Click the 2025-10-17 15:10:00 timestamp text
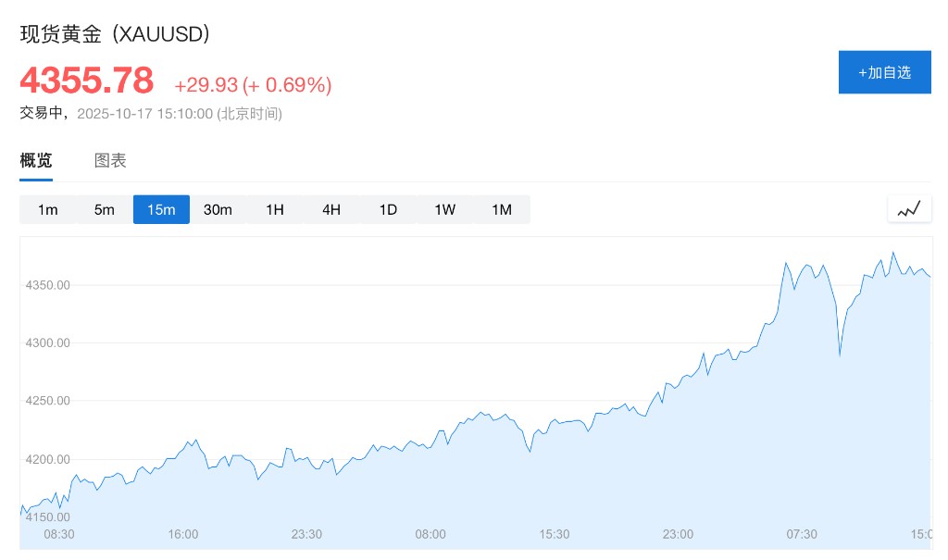948x560 pixels. 145,114
